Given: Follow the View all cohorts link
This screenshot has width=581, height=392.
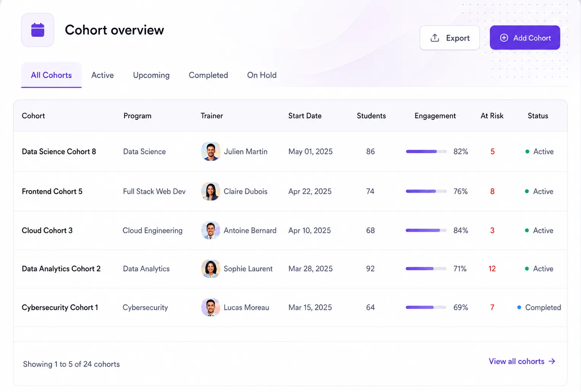Looking at the screenshot, I should pos(522,361).
